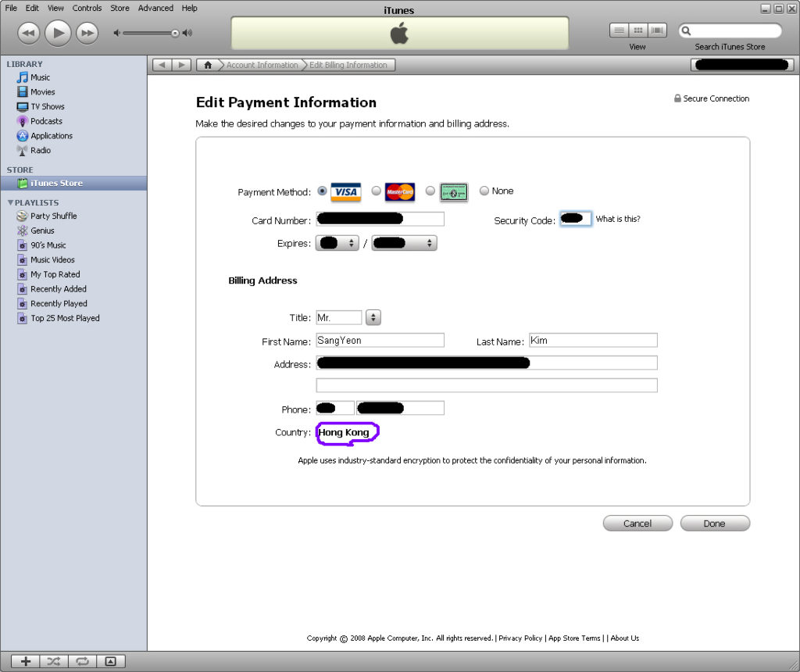The image size is (800, 672).
Task: Open the Controls menu
Action: pyautogui.click(x=87, y=8)
